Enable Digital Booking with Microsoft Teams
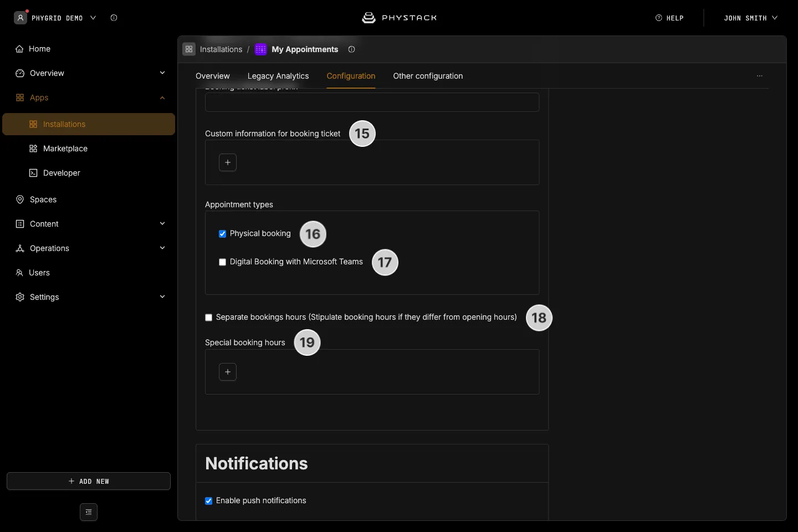Image resolution: width=798 pixels, height=532 pixels. 222,262
